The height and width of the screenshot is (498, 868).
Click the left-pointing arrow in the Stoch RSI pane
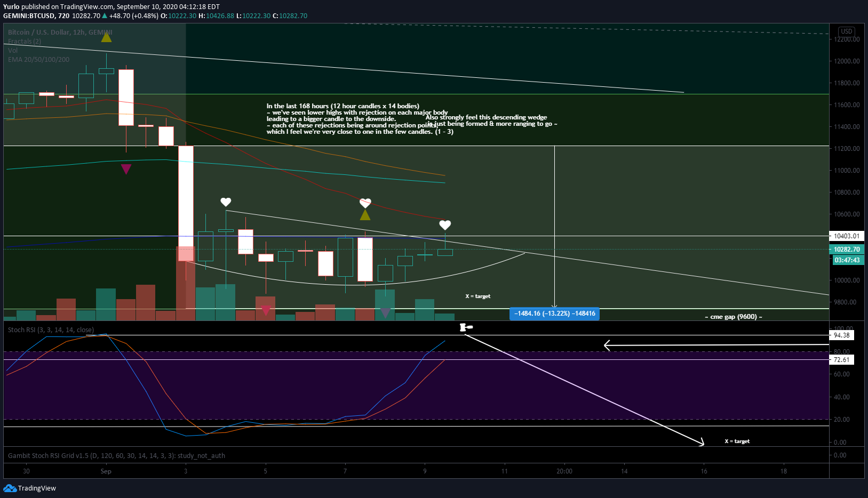click(x=716, y=346)
